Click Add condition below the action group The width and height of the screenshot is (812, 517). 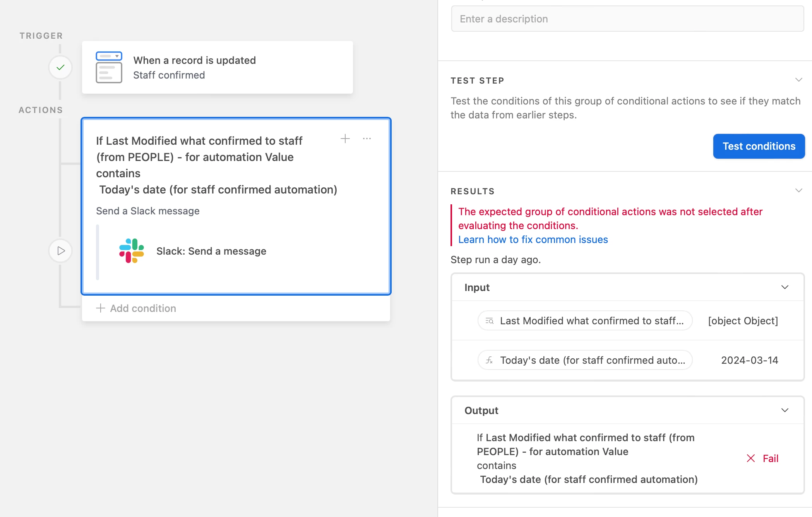[x=136, y=308]
